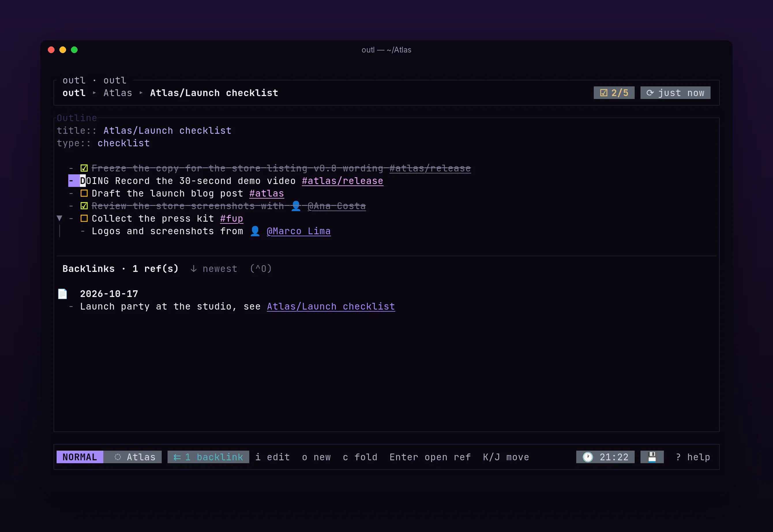Click the K/J move hint

point(506,457)
